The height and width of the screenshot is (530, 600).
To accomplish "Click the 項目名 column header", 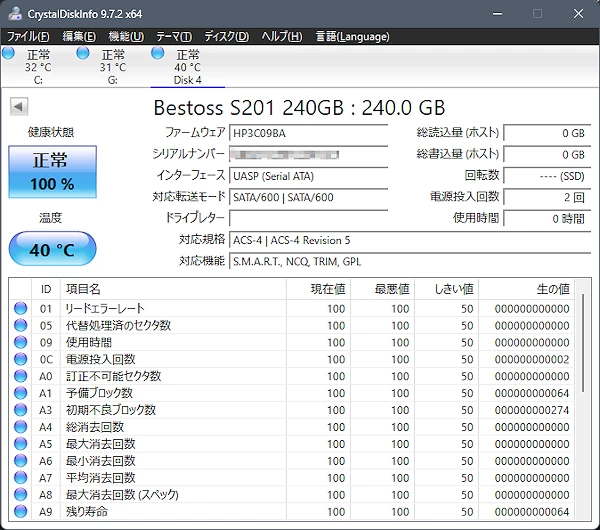I will point(83,288).
